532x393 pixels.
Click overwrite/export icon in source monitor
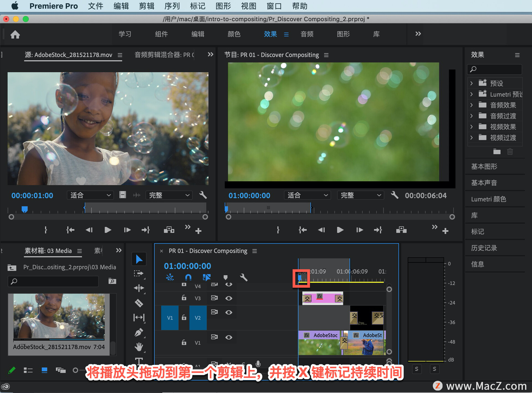(169, 230)
